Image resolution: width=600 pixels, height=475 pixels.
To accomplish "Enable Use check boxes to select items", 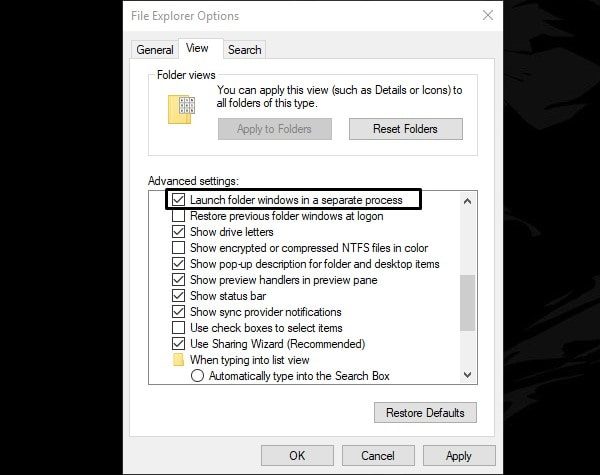I will [x=179, y=328].
